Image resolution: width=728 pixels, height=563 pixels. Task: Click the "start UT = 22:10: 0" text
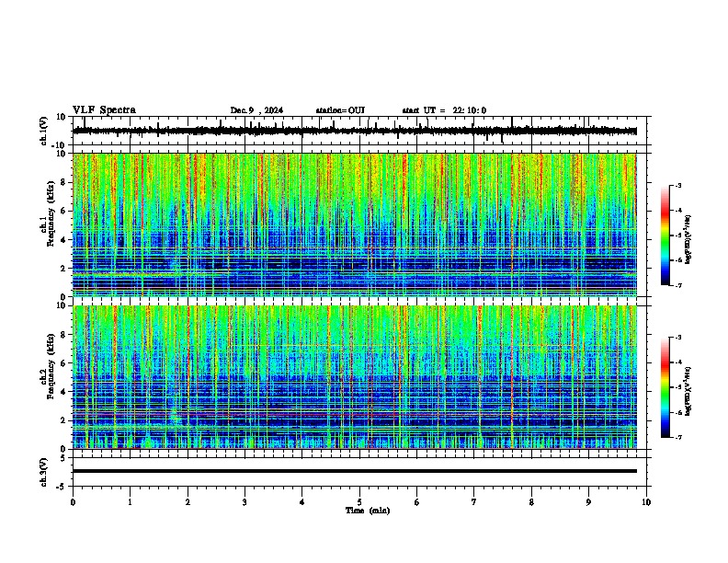coord(444,110)
